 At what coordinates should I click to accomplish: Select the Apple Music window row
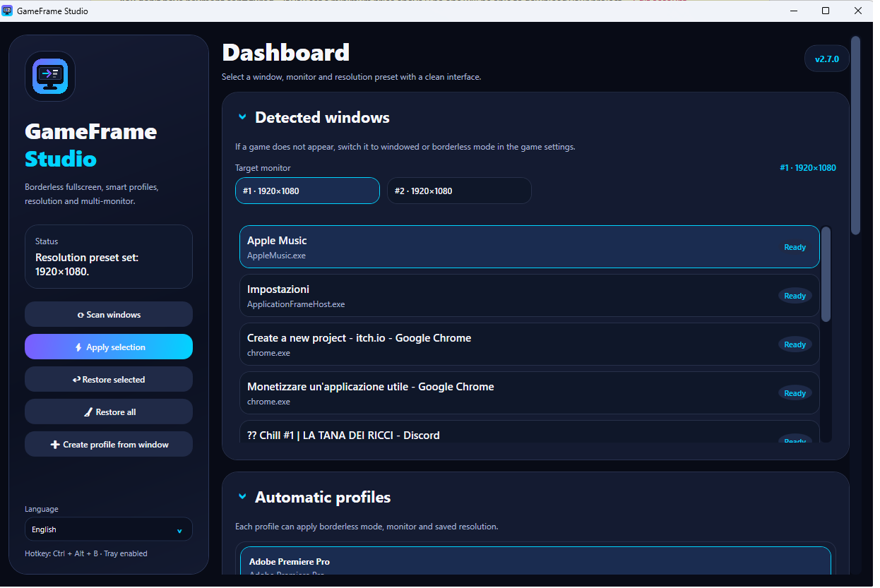[530, 247]
